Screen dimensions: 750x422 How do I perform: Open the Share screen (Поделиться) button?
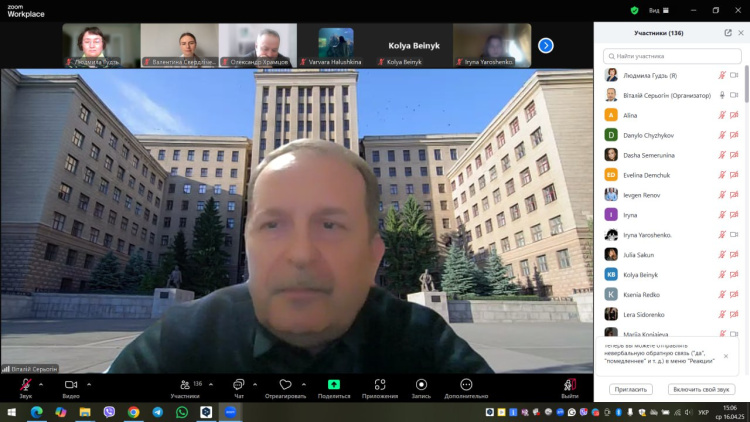[x=333, y=385]
